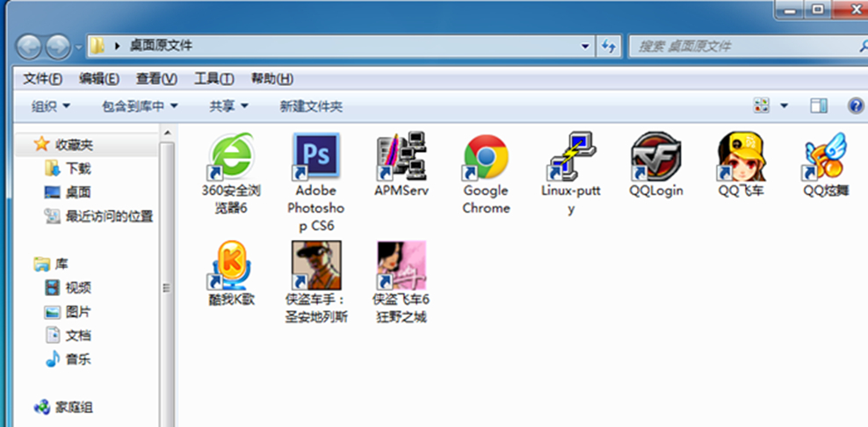Toggle the preview pane button
This screenshot has width=868, height=427.
pyautogui.click(x=819, y=105)
